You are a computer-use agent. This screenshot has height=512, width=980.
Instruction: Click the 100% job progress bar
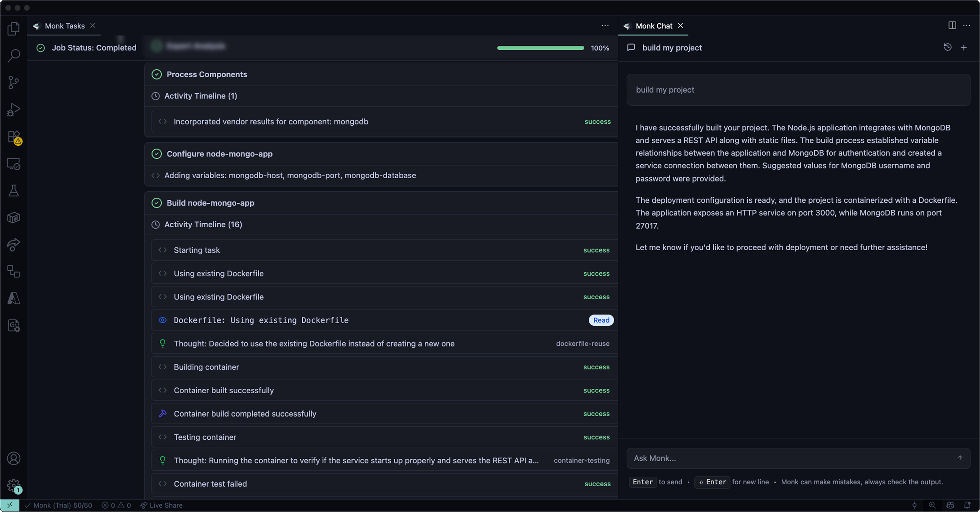[540, 48]
